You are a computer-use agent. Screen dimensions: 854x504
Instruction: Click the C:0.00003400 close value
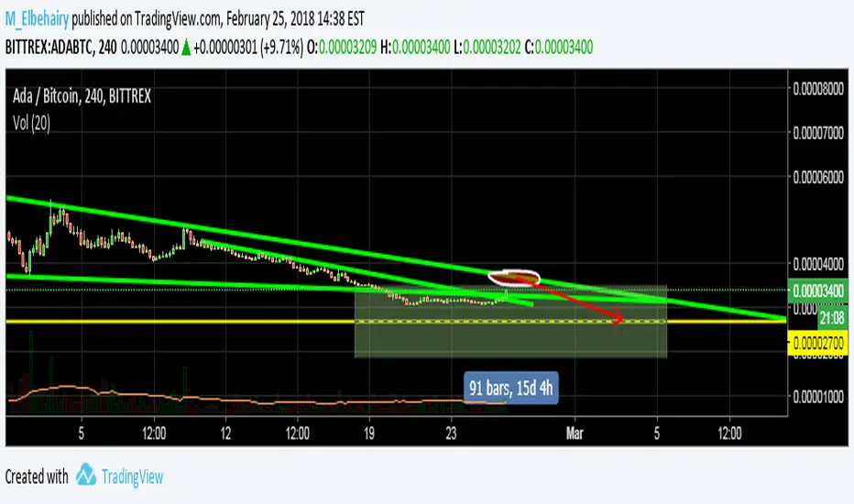(x=558, y=48)
